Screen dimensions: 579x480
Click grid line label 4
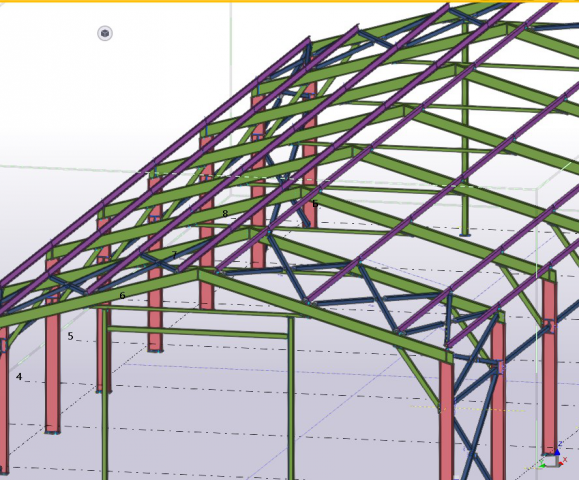tap(19, 377)
